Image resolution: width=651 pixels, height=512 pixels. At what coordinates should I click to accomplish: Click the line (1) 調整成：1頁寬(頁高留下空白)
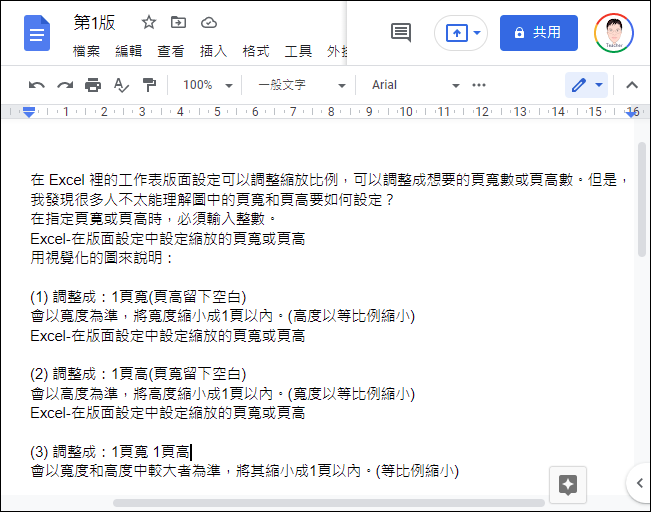(x=138, y=297)
